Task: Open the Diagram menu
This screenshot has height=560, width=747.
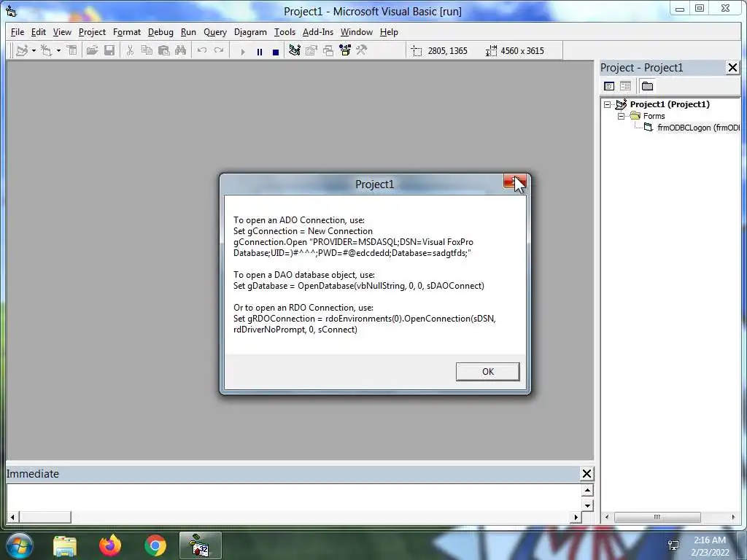Action: click(250, 32)
